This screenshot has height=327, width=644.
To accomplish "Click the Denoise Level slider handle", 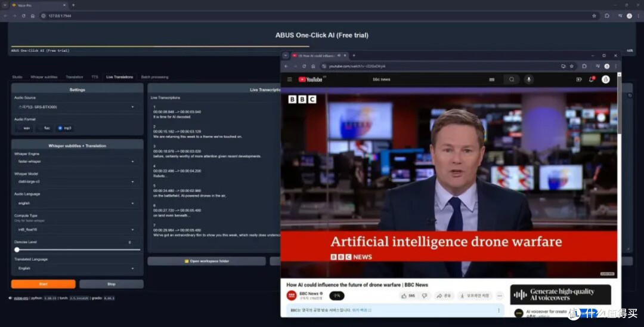I will click(x=17, y=249).
